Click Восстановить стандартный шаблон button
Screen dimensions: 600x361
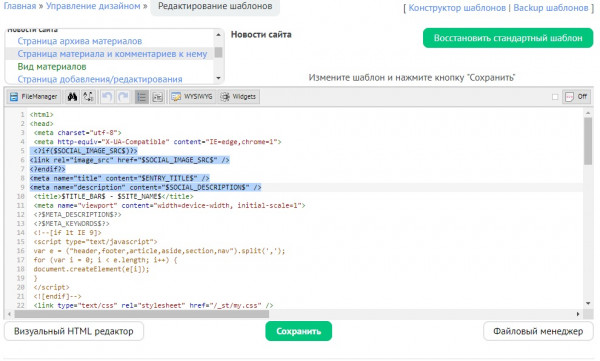(508, 38)
